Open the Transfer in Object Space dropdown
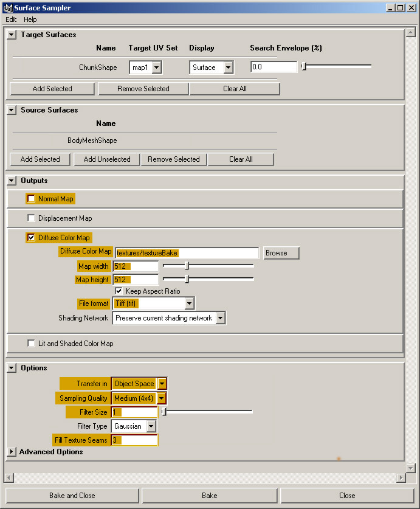420x509 pixels. tap(139, 384)
